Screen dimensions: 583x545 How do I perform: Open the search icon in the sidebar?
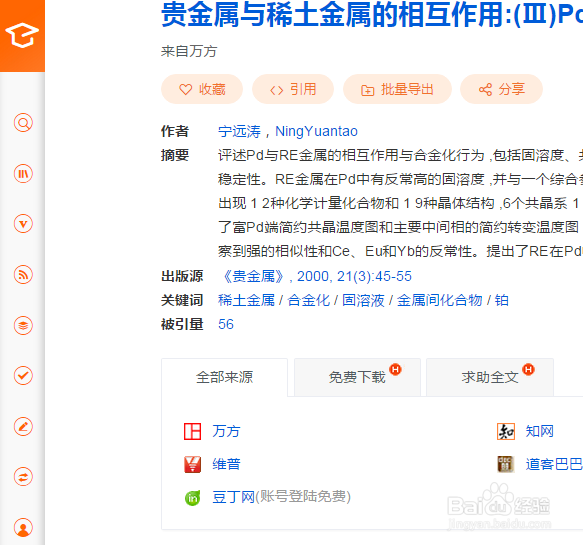23,123
